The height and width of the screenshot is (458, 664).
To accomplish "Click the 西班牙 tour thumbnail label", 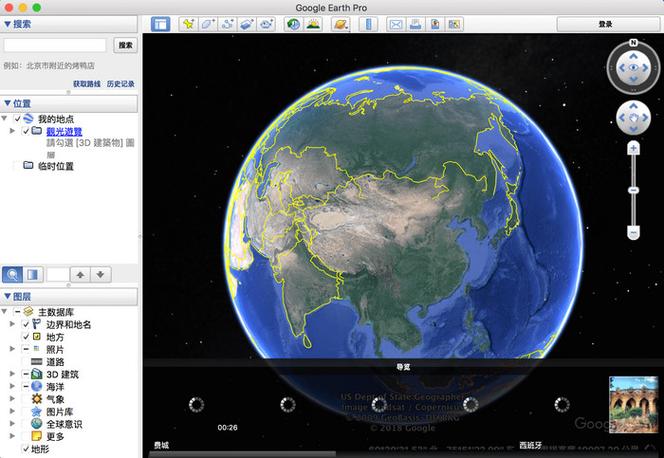I will (531, 445).
